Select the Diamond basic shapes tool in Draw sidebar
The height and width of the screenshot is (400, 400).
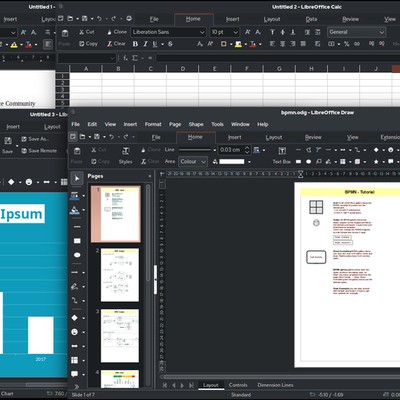pos(74,318)
